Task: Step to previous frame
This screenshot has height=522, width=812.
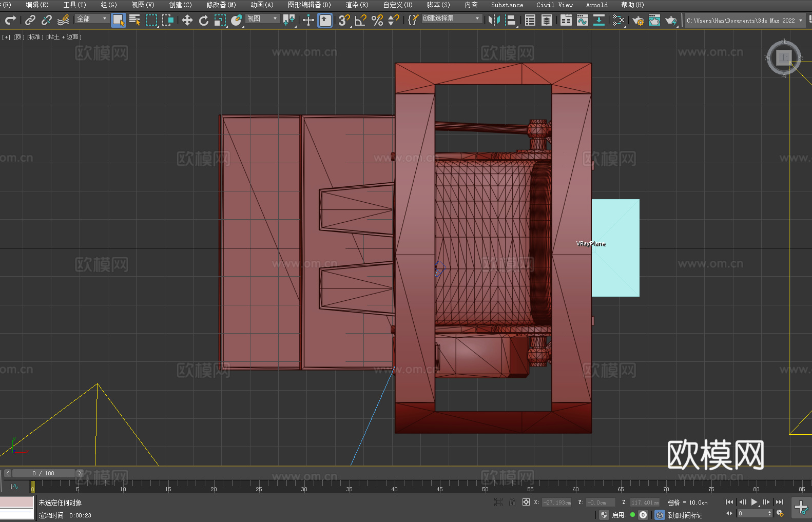Action: pyautogui.click(x=742, y=502)
